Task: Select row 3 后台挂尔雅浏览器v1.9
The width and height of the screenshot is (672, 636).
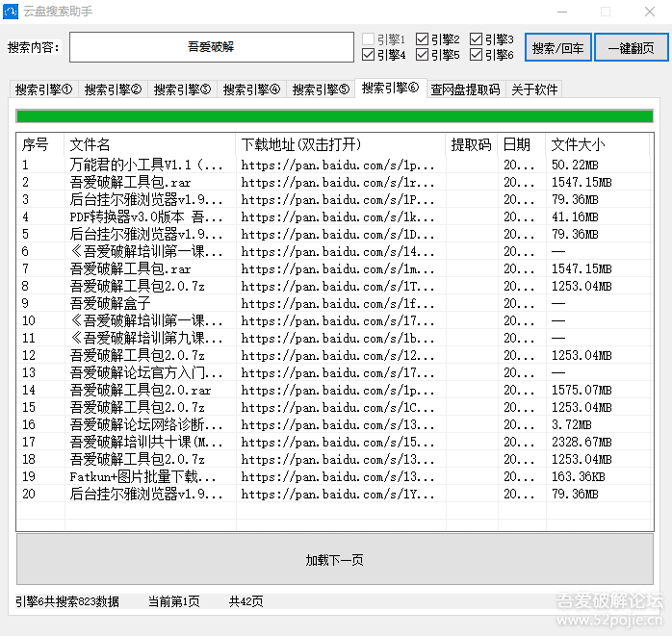Action: pos(335,199)
